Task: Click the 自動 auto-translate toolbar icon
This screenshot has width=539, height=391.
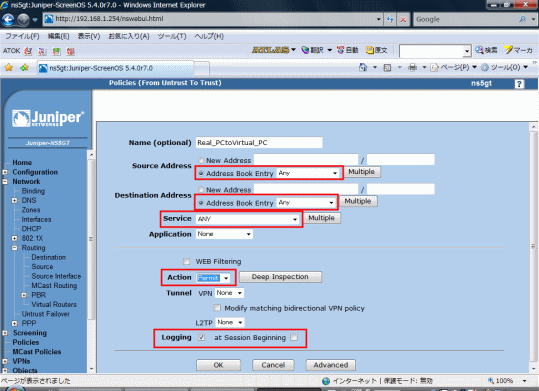Action: 348,50
